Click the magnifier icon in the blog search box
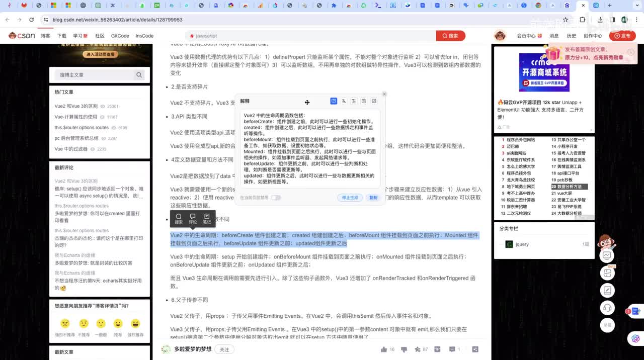 point(139,75)
